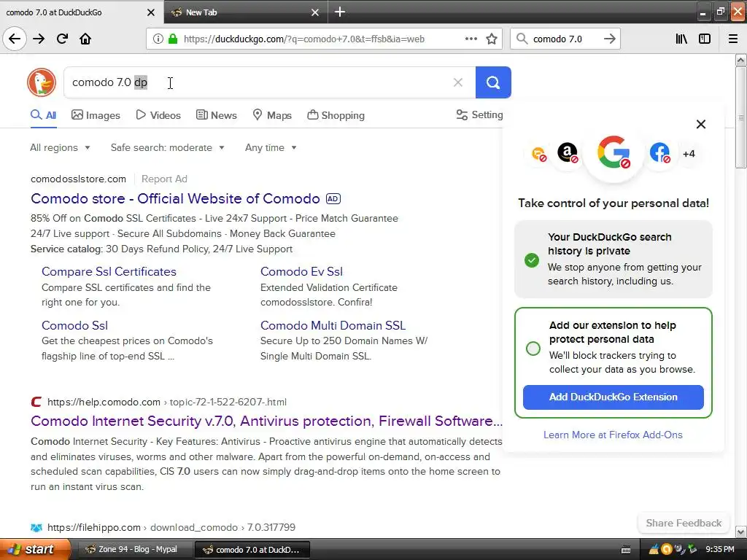Close the personal data promo panel
The width and height of the screenshot is (747, 560).
tap(701, 124)
